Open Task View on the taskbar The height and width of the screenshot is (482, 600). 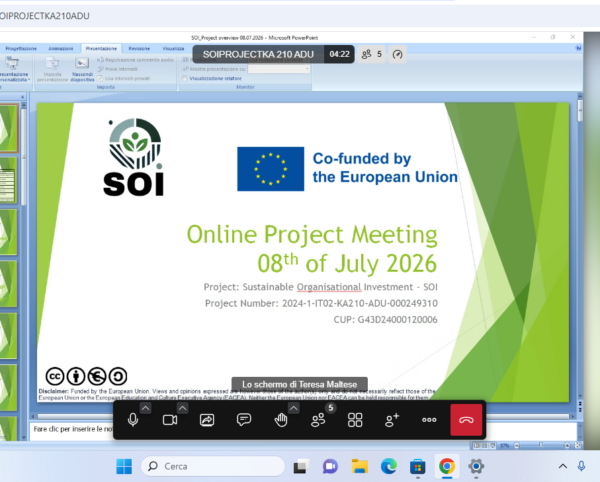click(x=302, y=466)
